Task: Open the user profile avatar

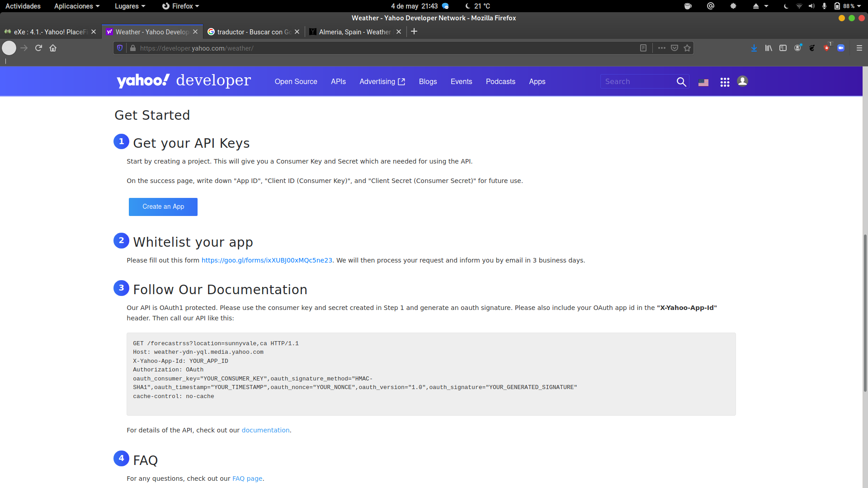Action: click(x=742, y=81)
